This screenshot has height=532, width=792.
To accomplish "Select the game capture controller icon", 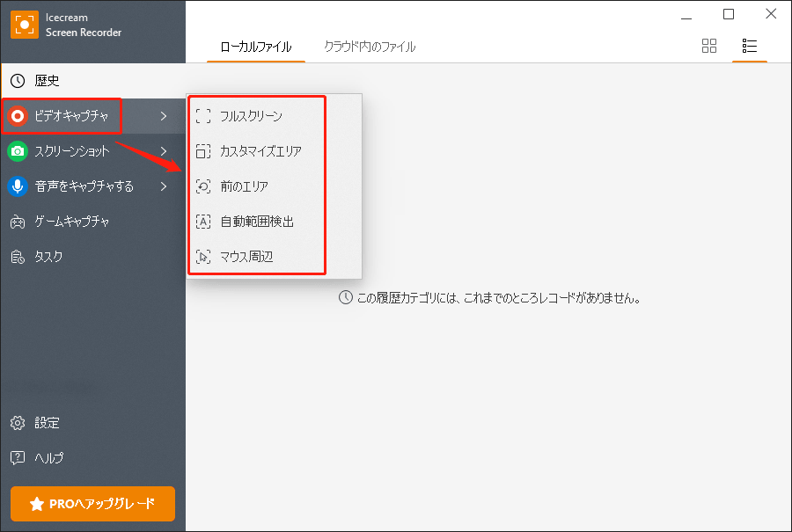I will coord(18,222).
